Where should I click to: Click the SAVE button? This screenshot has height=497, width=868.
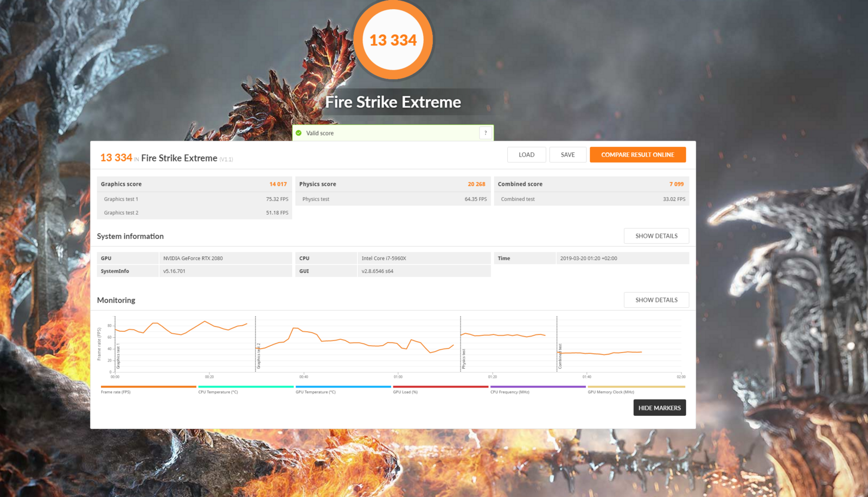tap(567, 154)
